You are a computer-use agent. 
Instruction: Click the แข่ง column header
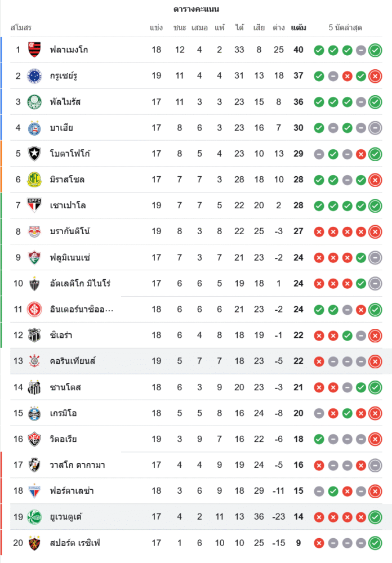(157, 28)
